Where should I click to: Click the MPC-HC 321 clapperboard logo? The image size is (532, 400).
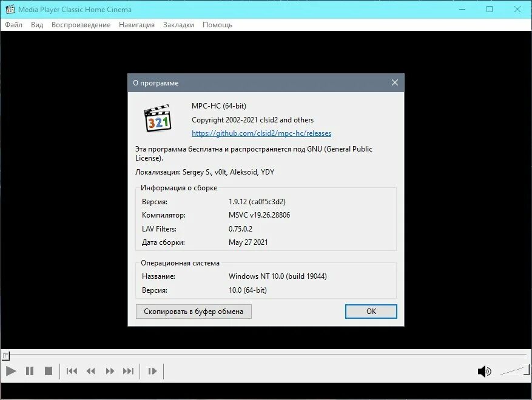pyautogui.click(x=158, y=118)
